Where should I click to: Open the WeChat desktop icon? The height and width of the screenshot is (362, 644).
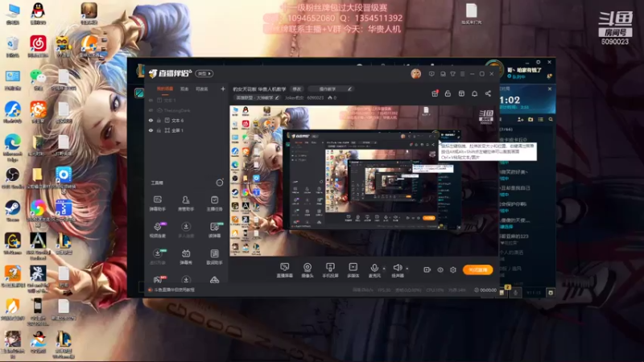pyautogui.click(x=38, y=79)
